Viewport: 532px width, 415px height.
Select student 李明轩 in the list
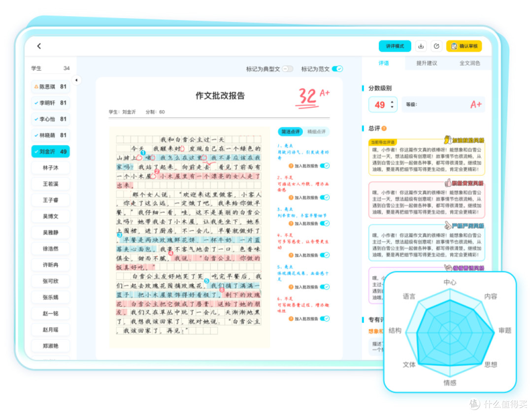[x=51, y=103]
